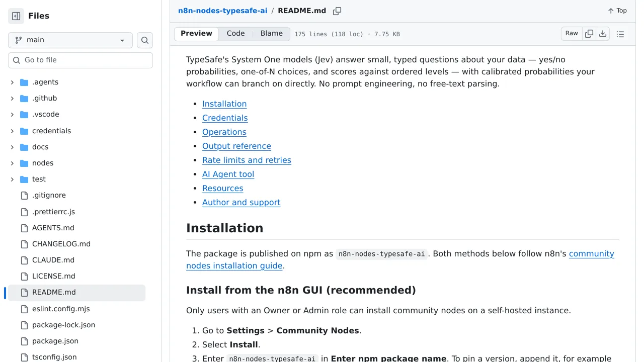Click the eslint.config.mjs file icon
The width and height of the screenshot is (644, 362).
click(24, 309)
